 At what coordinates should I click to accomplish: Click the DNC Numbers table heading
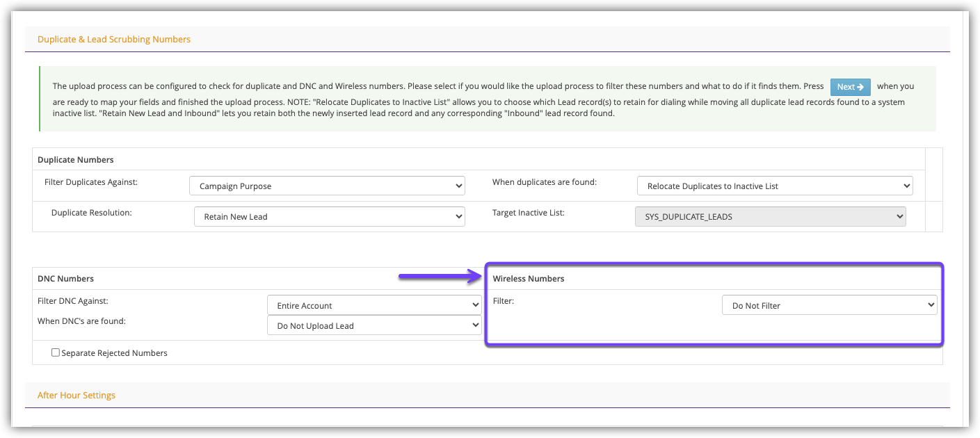(65, 279)
